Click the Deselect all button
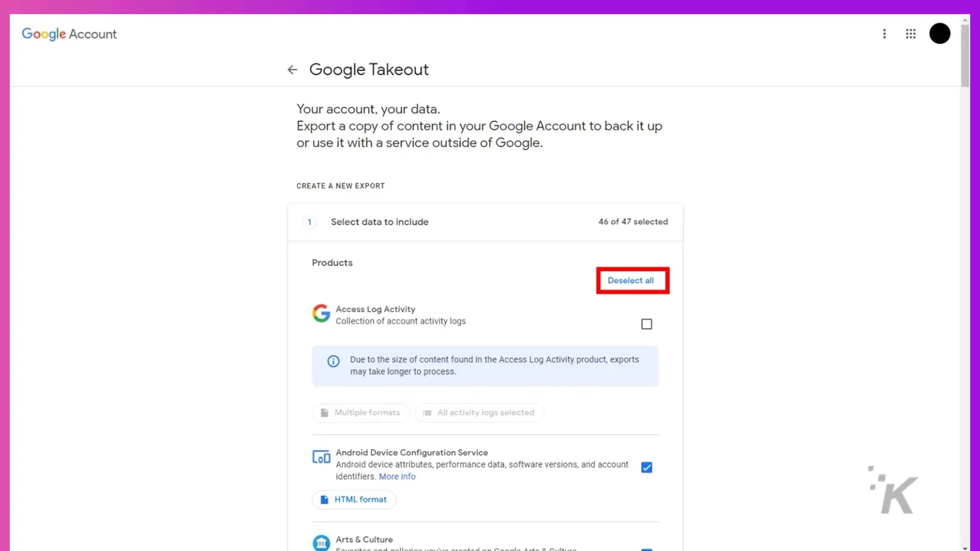This screenshot has height=551, width=980. (x=631, y=280)
